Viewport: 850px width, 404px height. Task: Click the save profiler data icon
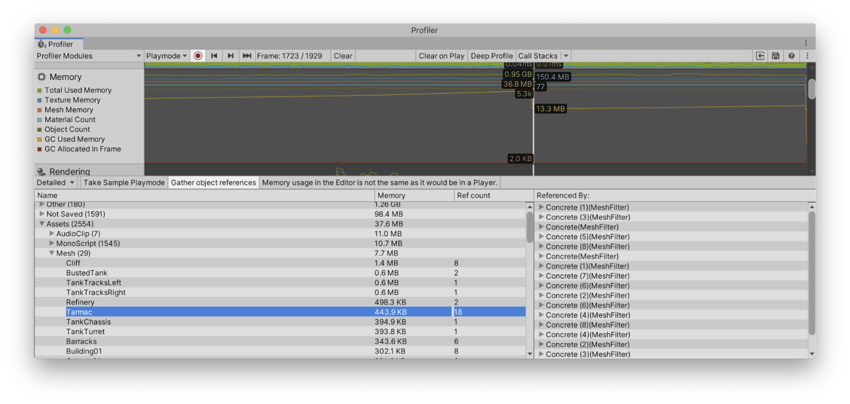[775, 56]
